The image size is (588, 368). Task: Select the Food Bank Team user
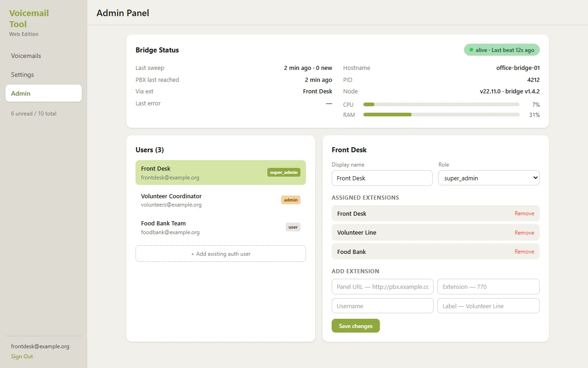(x=220, y=227)
